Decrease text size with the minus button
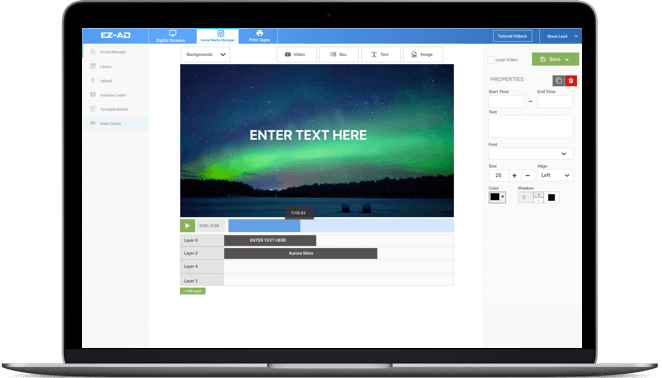The height and width of the screenshot is (378, 662). pyautogui.click(x=527, y=175)
